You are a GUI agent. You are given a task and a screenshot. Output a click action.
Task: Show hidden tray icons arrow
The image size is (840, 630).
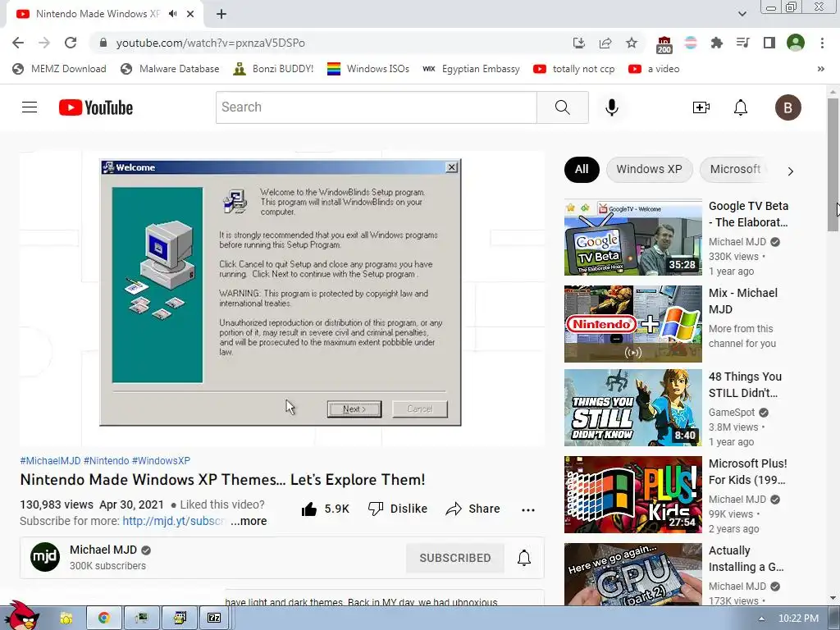(x=762, y=619)
